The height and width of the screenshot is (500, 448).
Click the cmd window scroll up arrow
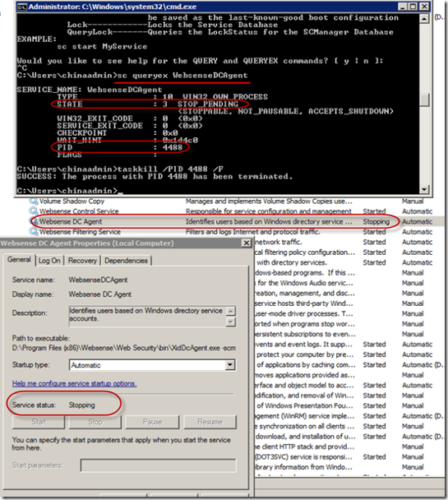point(424,19)
